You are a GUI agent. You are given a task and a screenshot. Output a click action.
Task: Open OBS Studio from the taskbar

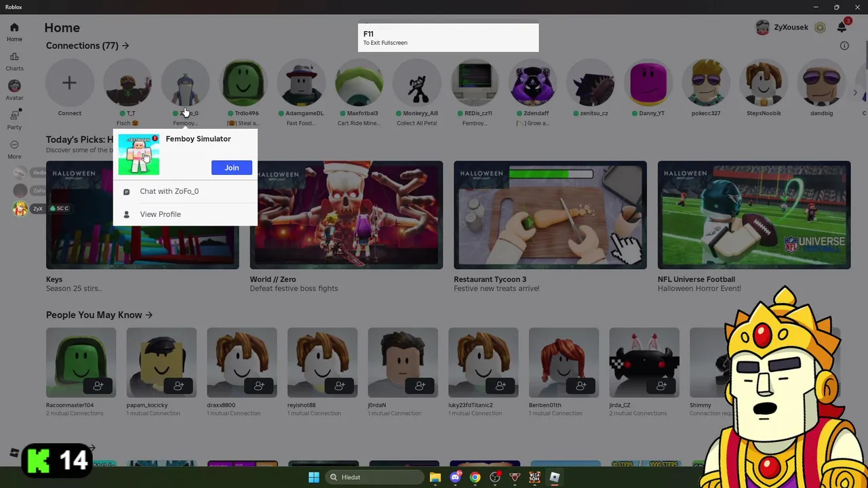click(x=495, y=477)
